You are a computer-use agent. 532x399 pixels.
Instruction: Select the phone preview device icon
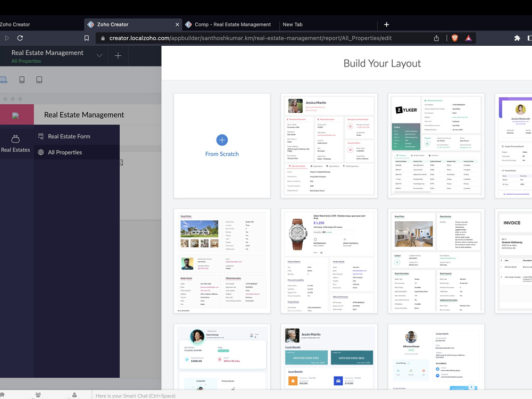pyautogui.click(x=22, y=80)
